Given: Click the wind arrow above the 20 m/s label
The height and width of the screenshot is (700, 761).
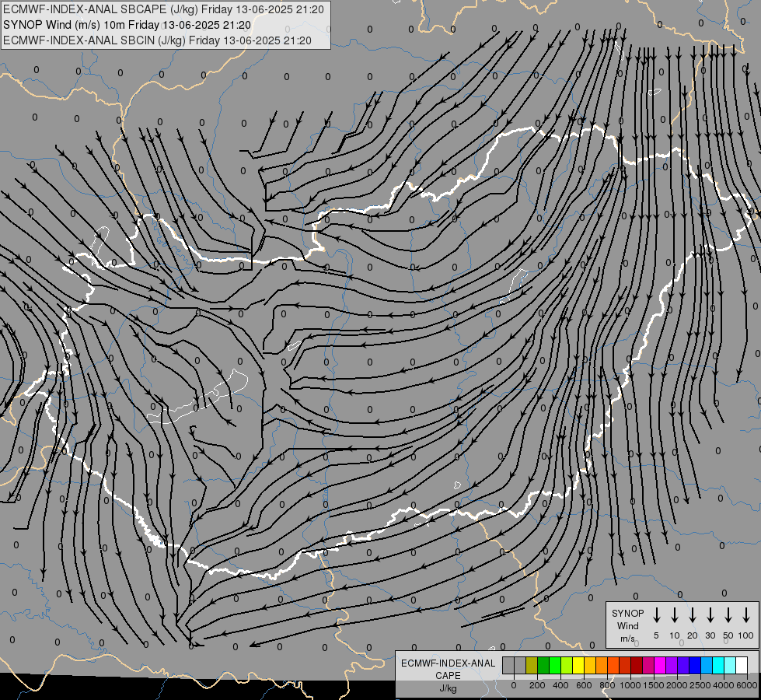Looking at the screenshot, I should 693,615.
